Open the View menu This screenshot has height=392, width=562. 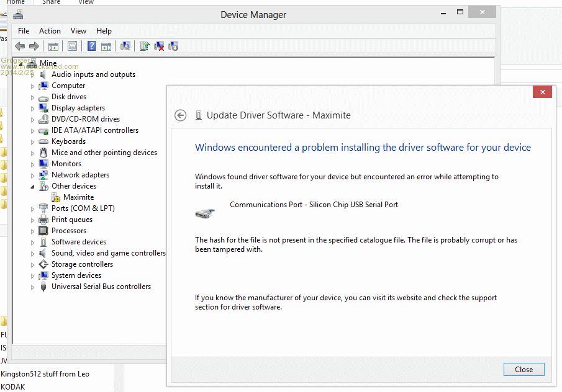coord(78,31)
